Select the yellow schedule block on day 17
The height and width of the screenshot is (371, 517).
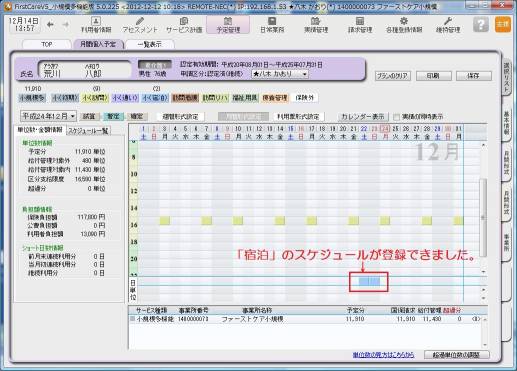(x=311, y=220)
